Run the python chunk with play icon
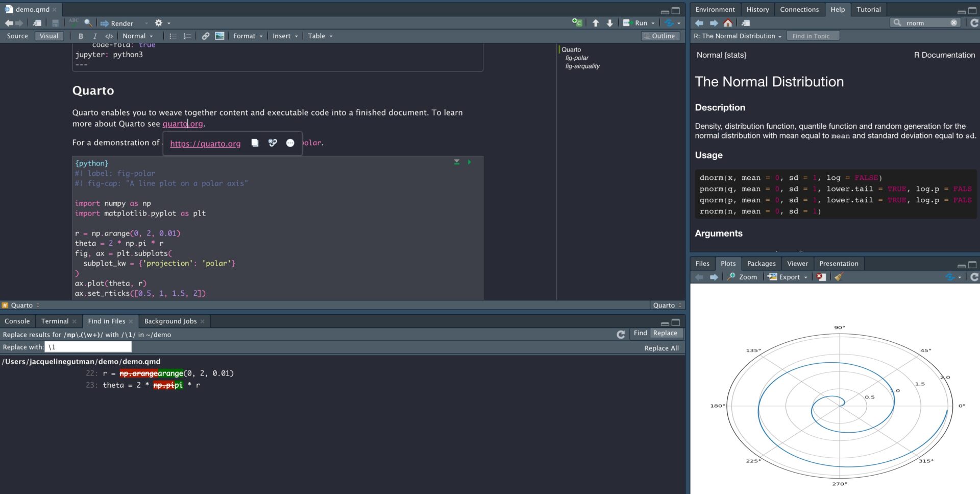 (469, 162)
